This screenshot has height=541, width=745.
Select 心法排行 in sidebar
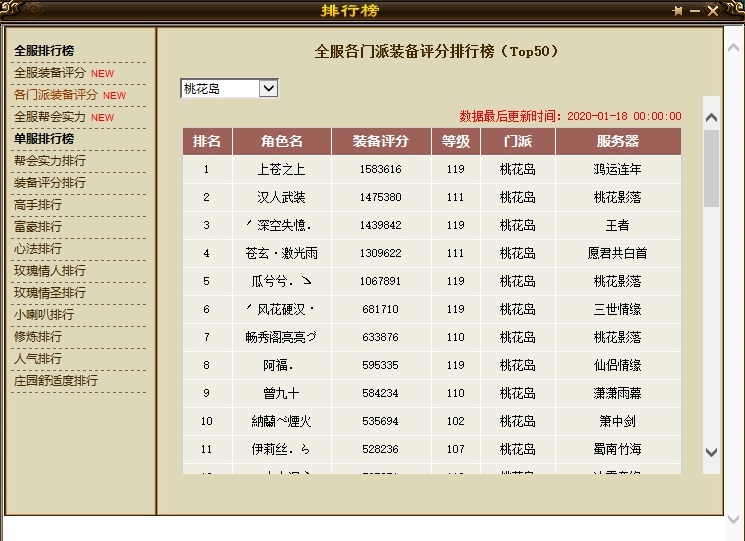click(x=38, y=248)
